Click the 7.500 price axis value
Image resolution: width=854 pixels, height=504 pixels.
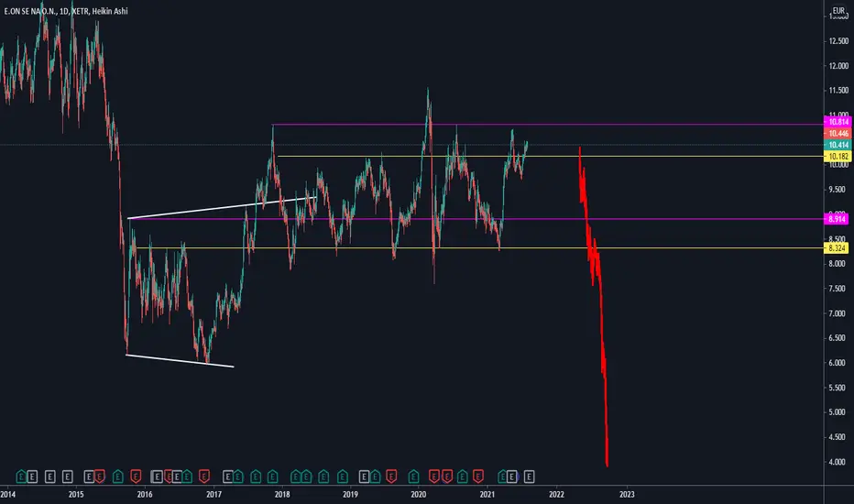(838, 289)
